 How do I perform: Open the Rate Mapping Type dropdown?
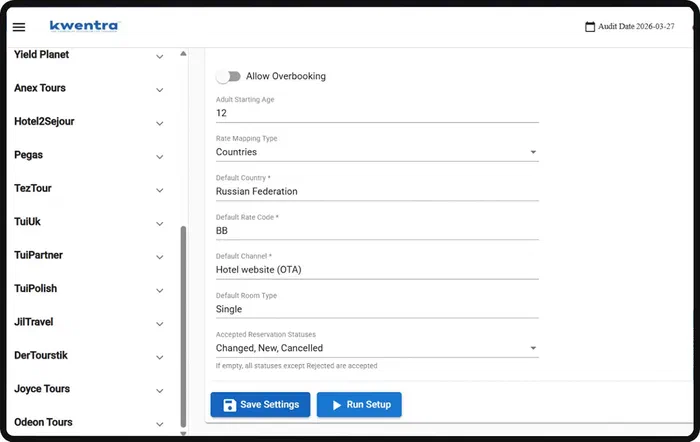click(377, 152)
